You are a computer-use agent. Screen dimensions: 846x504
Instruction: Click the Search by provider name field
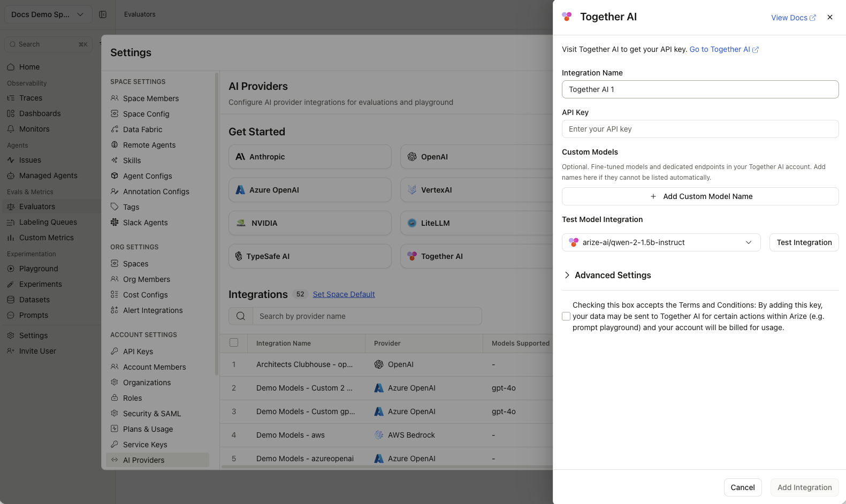coord(367,316)
